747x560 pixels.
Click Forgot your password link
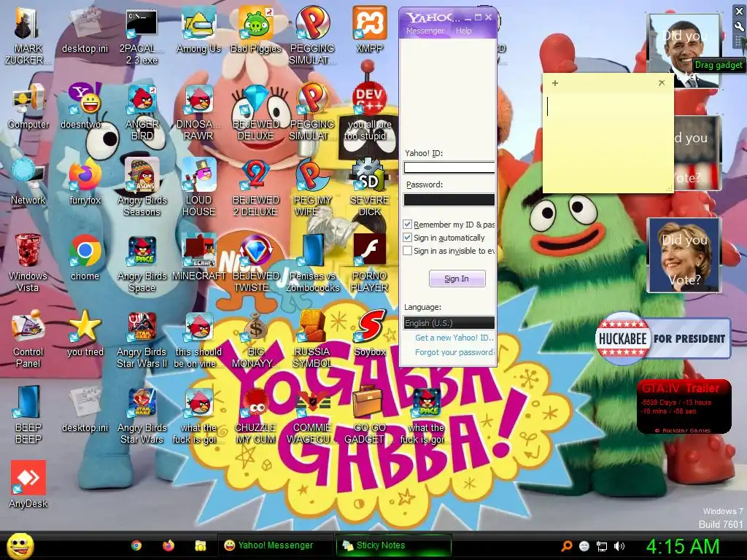(454, 352)
